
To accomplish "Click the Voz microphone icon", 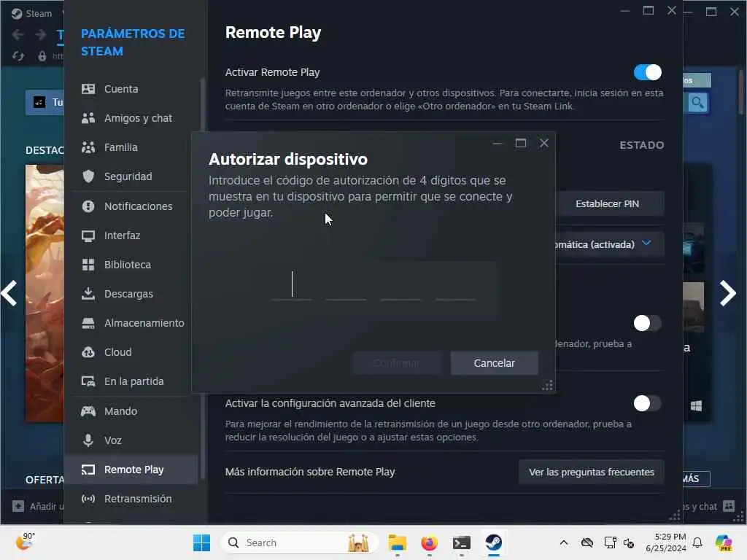I will click(88, 440).
